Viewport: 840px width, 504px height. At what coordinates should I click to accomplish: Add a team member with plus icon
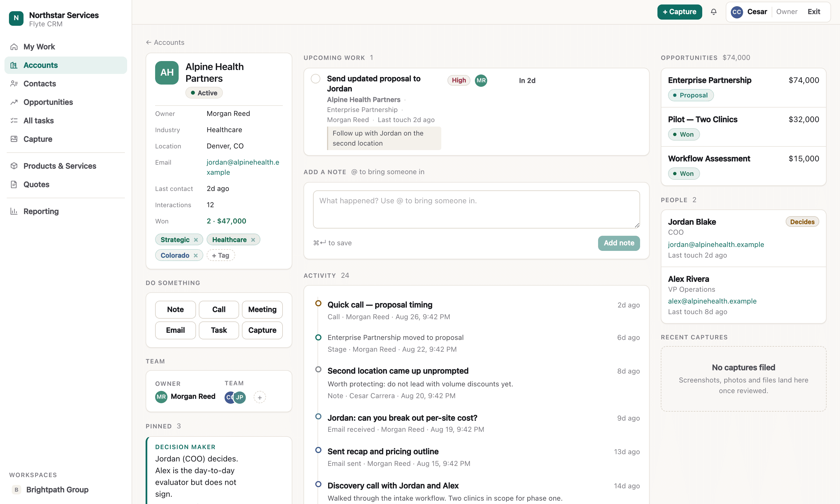[260, 397]
